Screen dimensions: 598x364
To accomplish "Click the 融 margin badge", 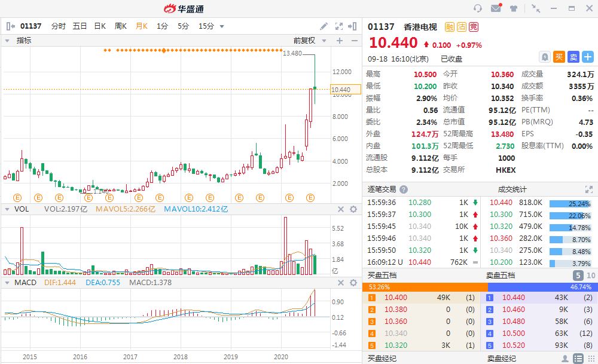I will [x=450, y=27].
